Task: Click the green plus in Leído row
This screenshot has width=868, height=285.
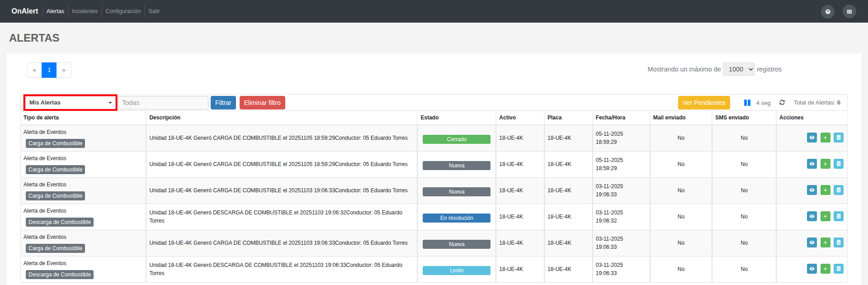Action: click(826, 269)
